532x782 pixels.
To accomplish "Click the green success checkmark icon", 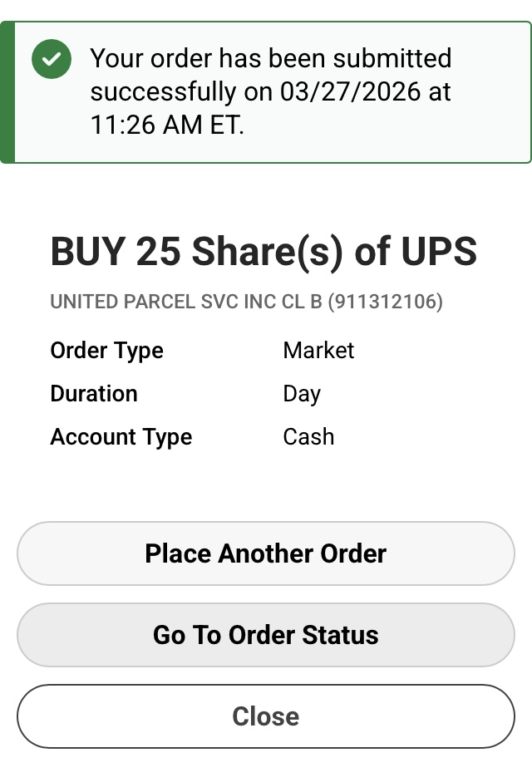I will tap(52, 59).
